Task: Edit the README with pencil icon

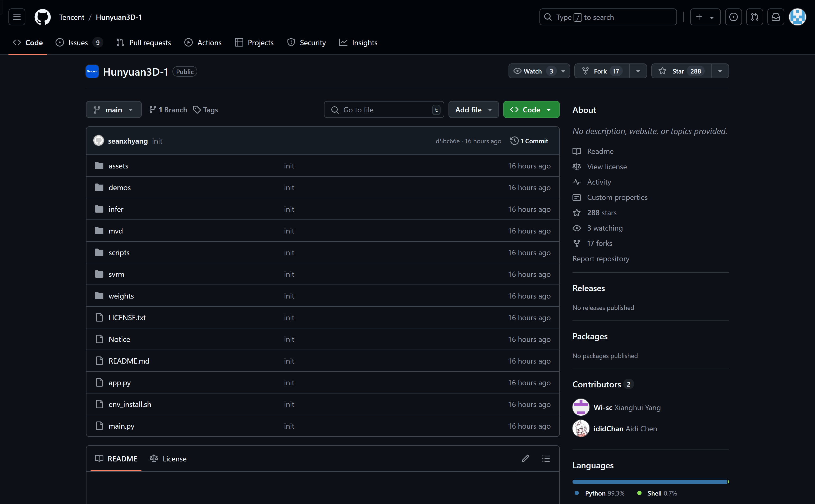Action: click(x=525, y=459)
